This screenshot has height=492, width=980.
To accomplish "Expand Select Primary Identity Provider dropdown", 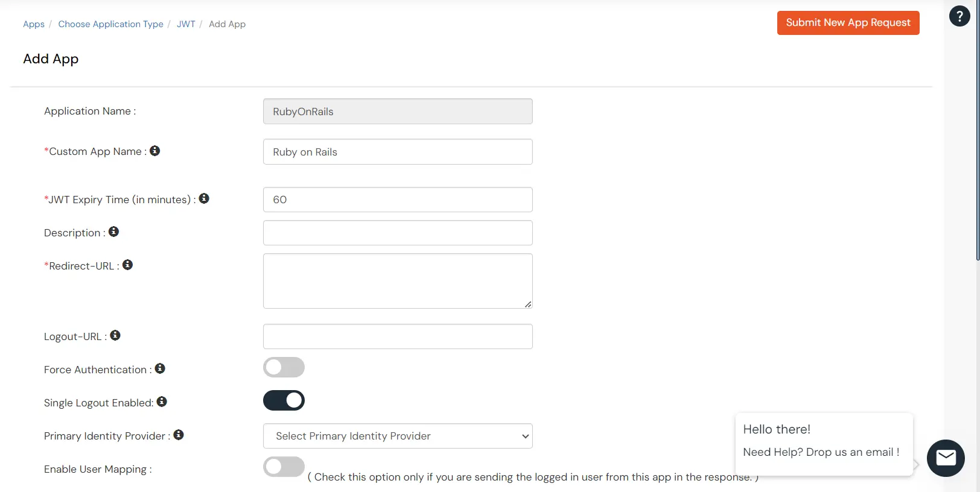I will tap(398, 436).
